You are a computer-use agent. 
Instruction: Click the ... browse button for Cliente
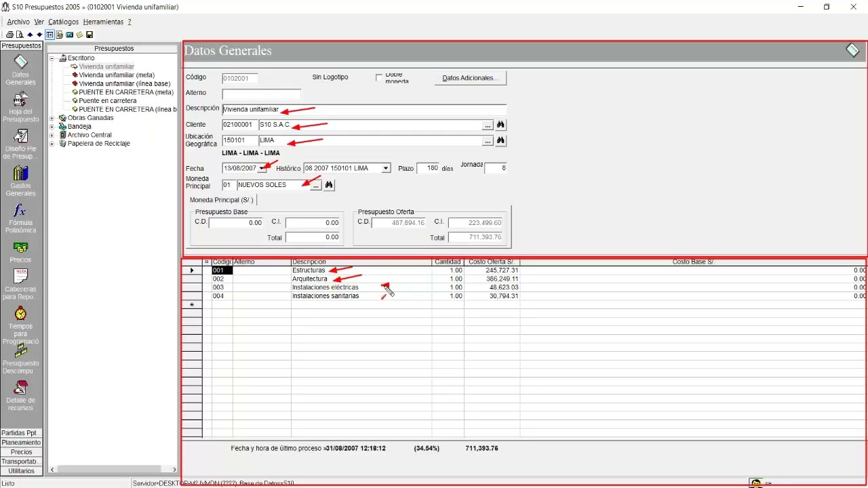click(488, 125)
